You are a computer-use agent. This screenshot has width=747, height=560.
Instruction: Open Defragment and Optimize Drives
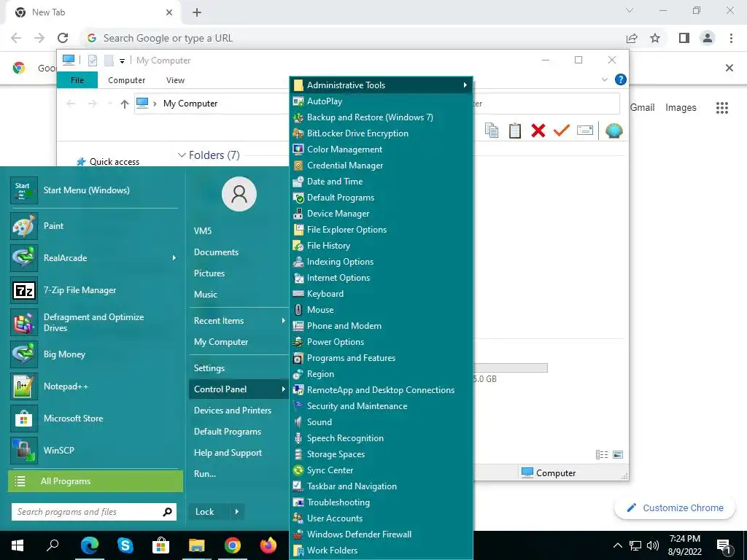tap(94, 322)
